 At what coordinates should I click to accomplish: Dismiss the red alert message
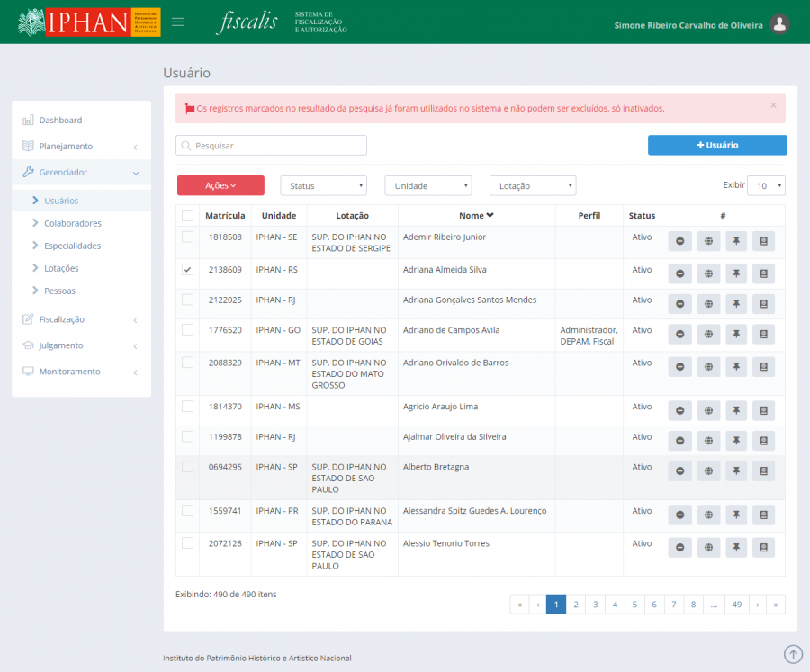773,105
